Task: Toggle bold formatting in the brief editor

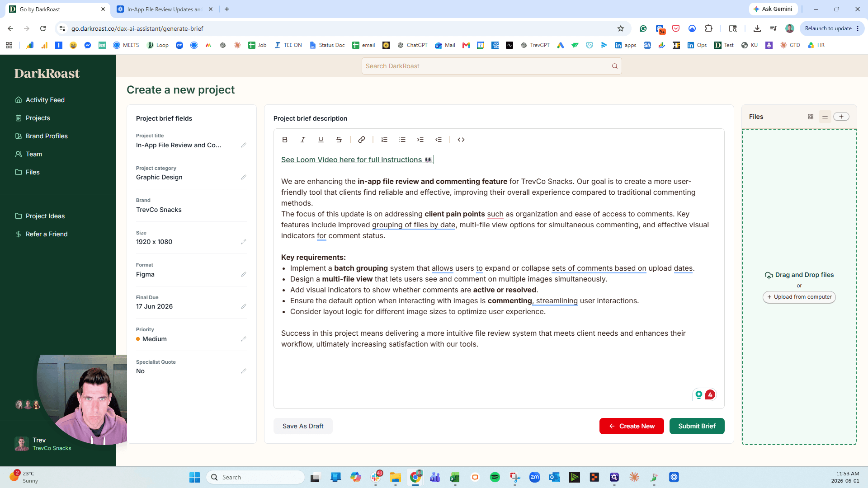Action: (x=285, y=140)
